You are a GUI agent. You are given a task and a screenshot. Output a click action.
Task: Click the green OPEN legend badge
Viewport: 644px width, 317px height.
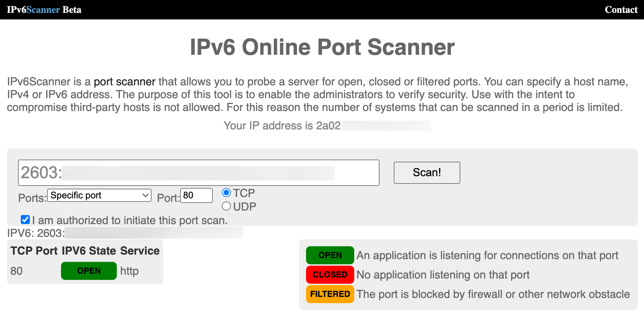330,255
